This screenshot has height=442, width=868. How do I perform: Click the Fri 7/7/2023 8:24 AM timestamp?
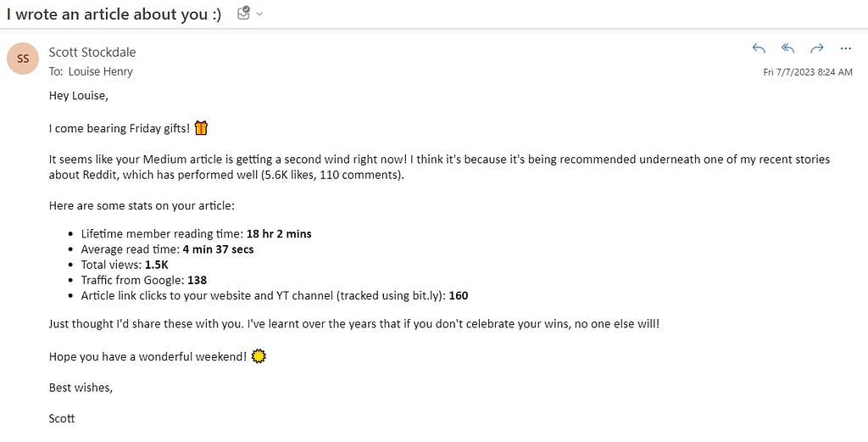click(x=808, y=72)
